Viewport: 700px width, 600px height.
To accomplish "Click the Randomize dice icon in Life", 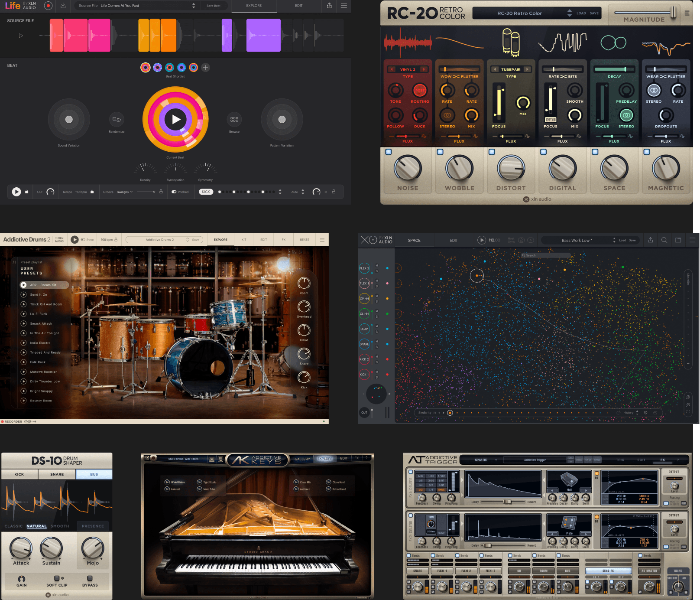I will click(117, 119).
